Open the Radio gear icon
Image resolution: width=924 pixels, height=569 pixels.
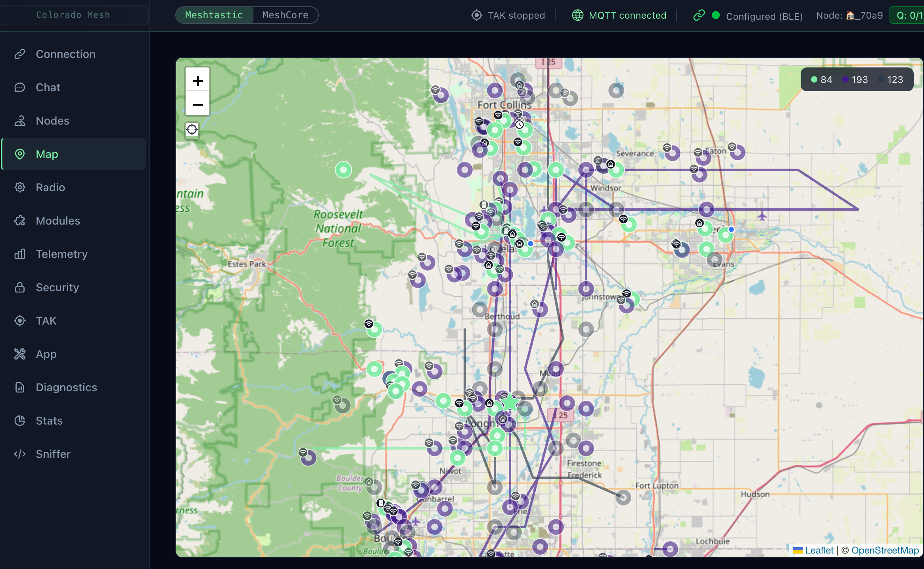pos(20,187)
